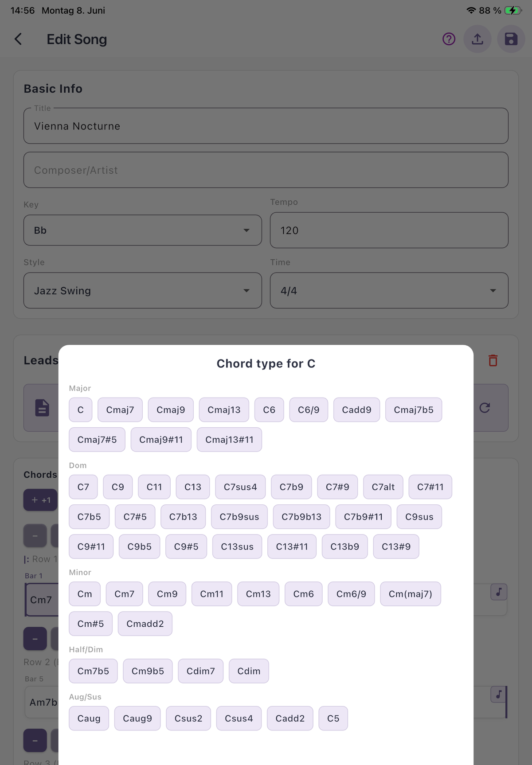Pick the Cmaj13 chip
Image resolution: width=532 pixels, height=765 pixels.
coord(224,410)
